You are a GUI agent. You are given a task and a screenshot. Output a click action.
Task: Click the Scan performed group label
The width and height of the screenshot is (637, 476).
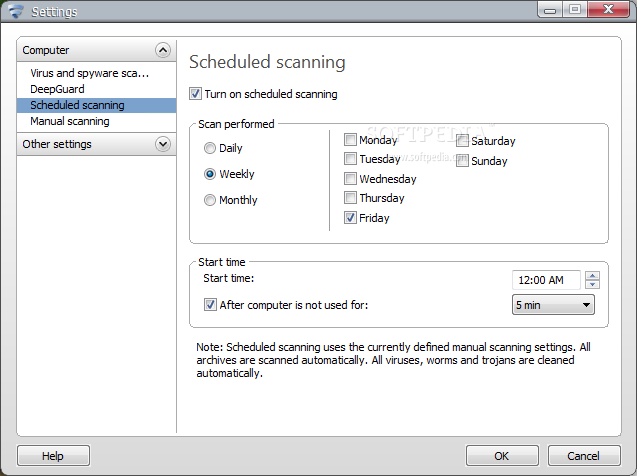(236, 124)
